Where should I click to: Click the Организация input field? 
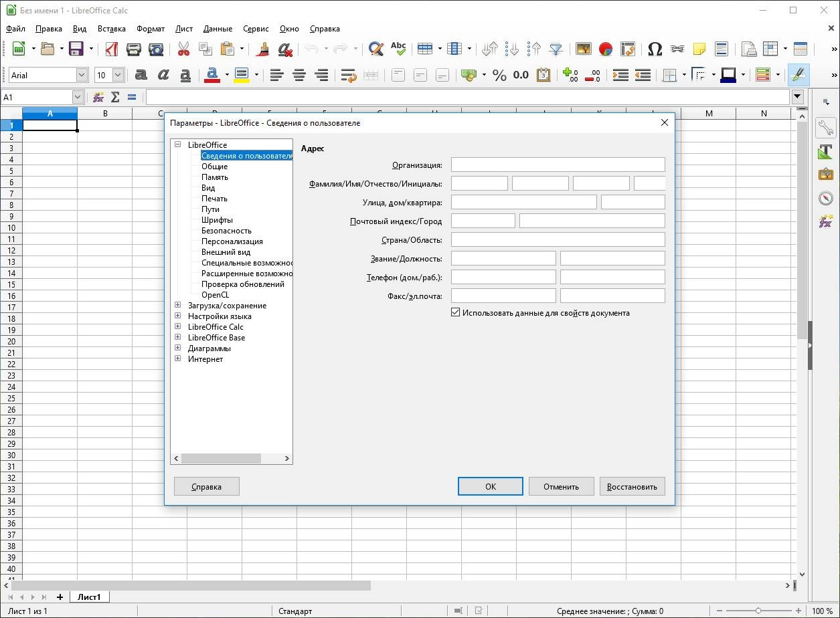558,165
